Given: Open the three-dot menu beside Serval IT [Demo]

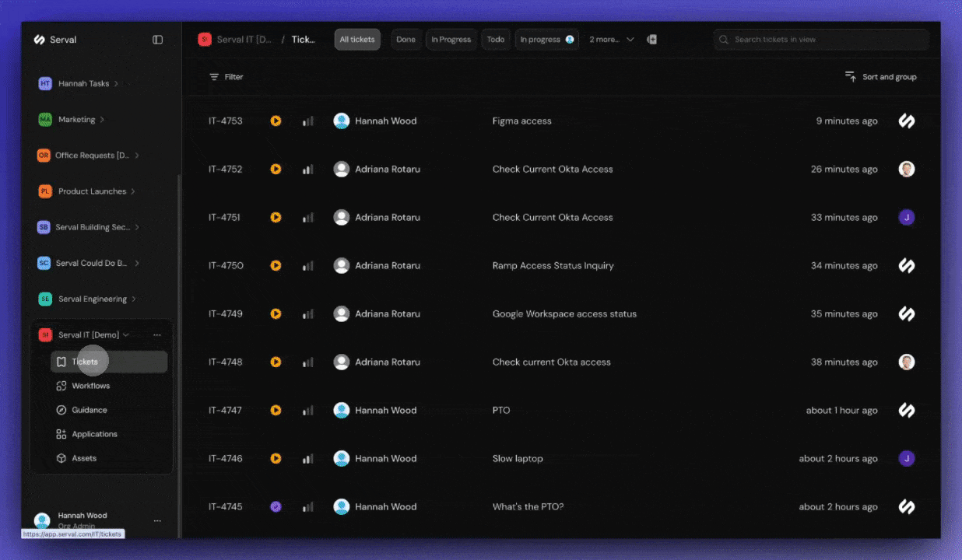Looking at the screenshot, I should point(157,335).
